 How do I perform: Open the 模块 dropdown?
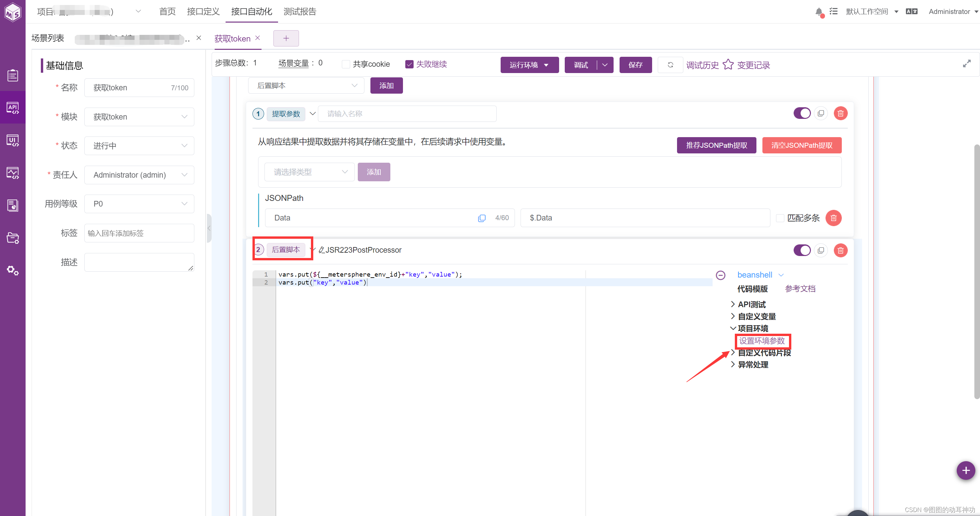139,117
